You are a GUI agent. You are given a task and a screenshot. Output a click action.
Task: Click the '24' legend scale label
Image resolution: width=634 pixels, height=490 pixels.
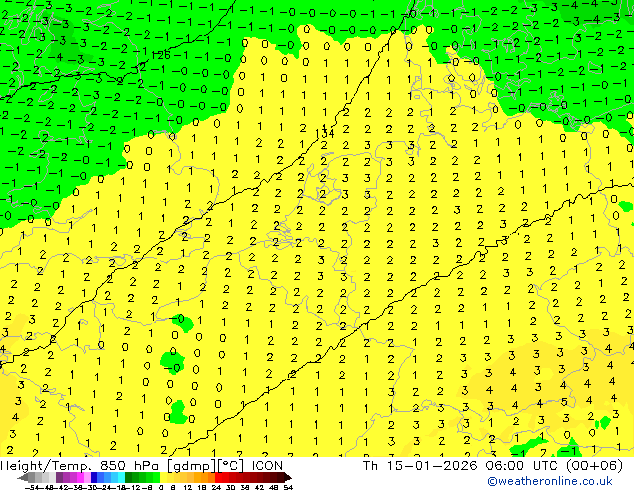coord(216,487)
